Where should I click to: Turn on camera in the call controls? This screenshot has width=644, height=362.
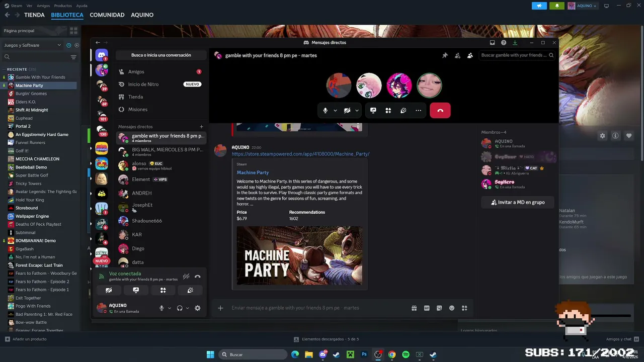click(347, 111)
